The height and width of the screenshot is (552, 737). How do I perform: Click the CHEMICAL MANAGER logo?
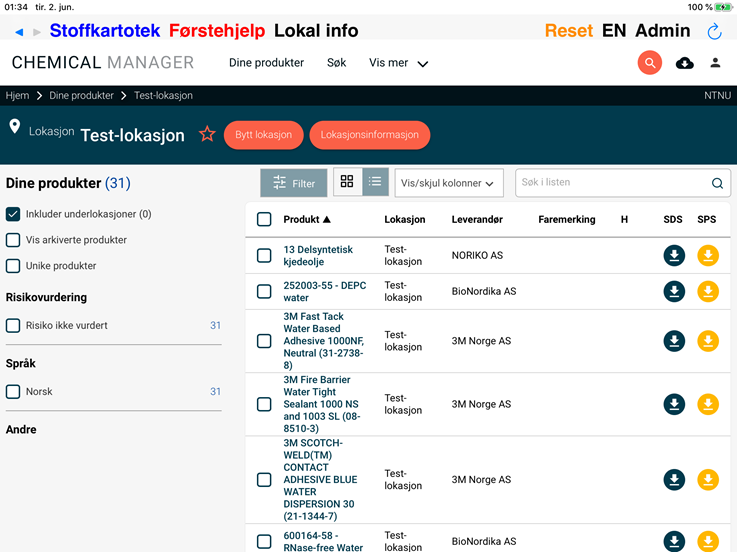click(102, 63)
